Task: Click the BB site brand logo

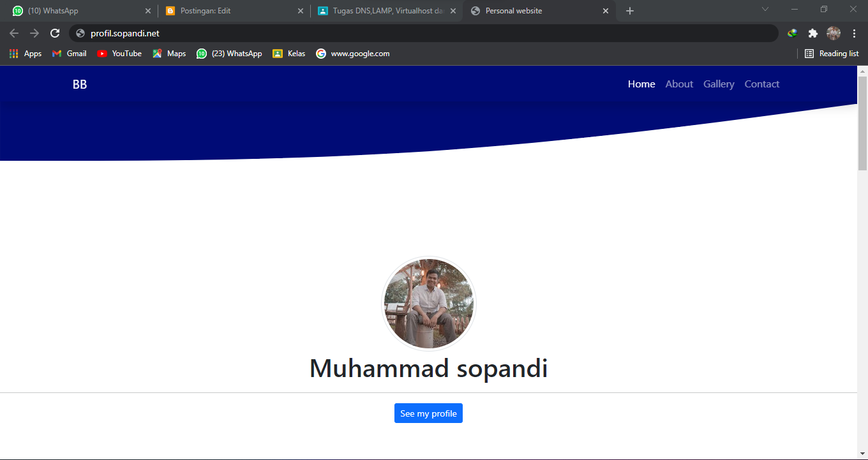Action: pyautogui.click(x=80, y=84)
